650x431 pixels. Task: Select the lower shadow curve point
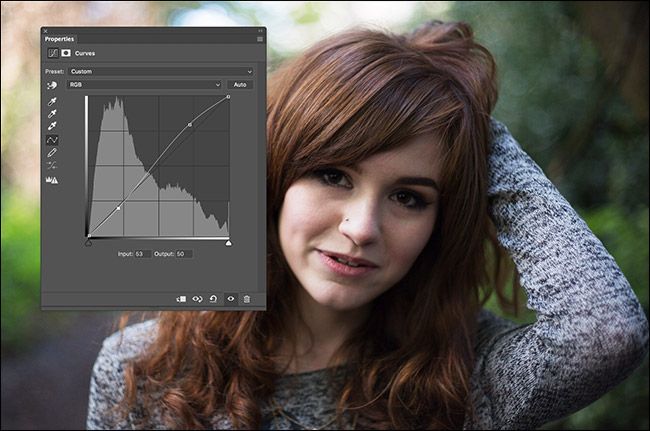[119, 208]
